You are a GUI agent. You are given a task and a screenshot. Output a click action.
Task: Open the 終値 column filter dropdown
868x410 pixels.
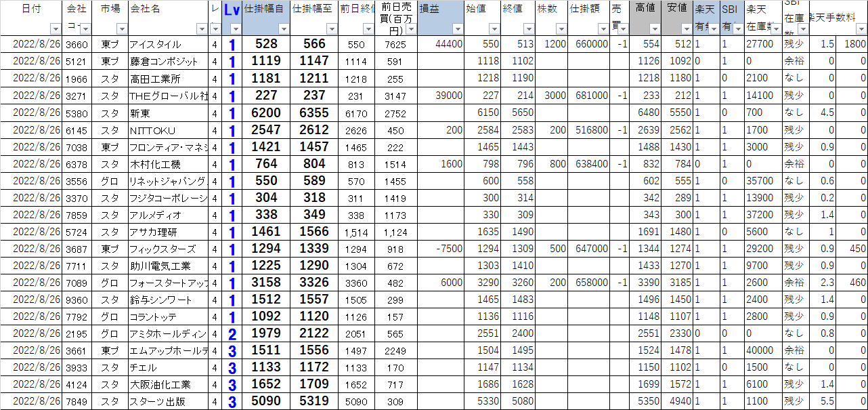pyautogui.click(x=527, y=29)
